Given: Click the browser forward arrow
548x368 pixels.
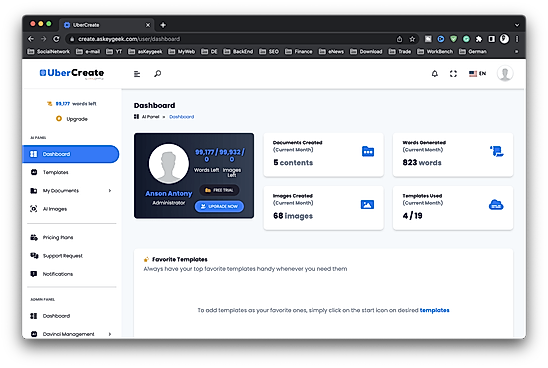Looking at the screenshot, I should (x=43, y=39).
